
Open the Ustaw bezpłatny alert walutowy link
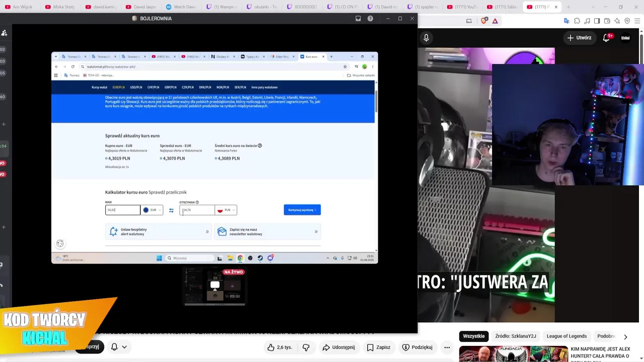159,232
